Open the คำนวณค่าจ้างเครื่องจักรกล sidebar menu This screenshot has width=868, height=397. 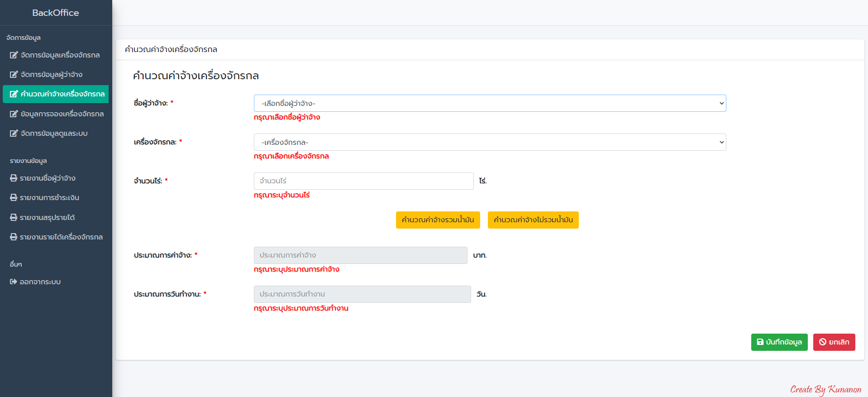[56, 94]
